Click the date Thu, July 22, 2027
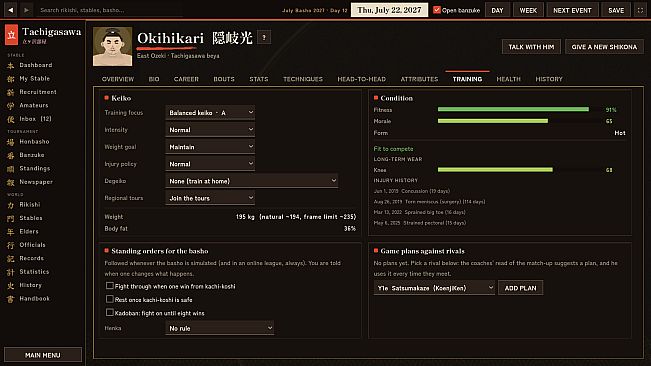 pyautogui.click(x=389, y=10)
